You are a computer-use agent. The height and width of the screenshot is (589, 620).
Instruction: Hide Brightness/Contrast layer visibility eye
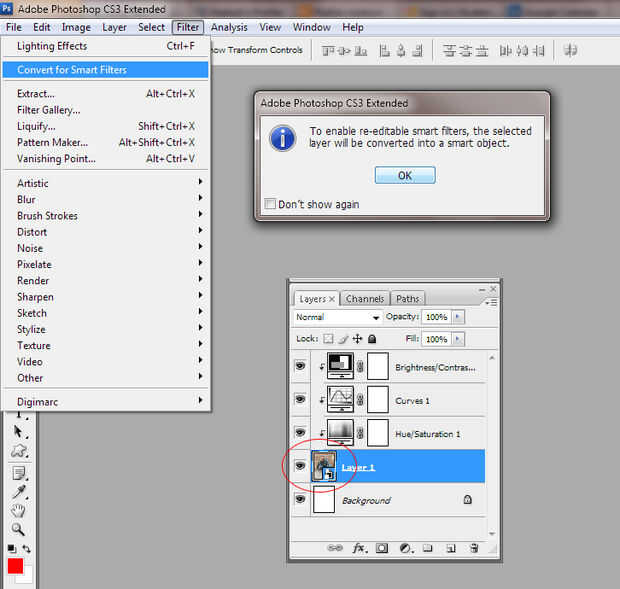tap(300, 366)
